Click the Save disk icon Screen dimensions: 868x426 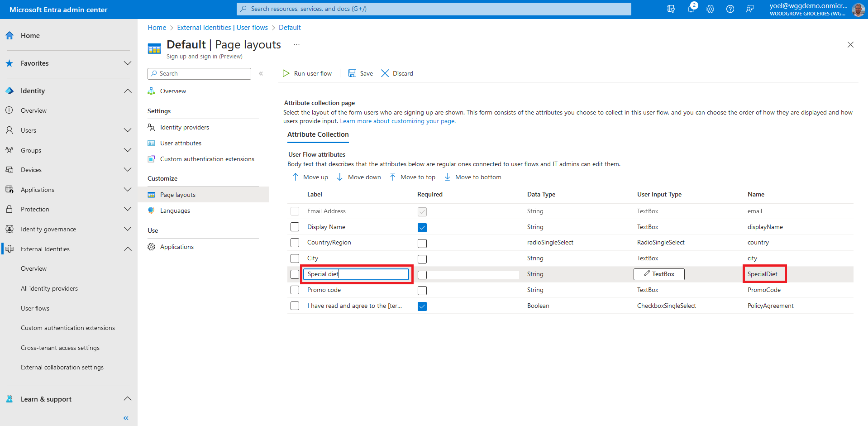(x=352, y=73)
